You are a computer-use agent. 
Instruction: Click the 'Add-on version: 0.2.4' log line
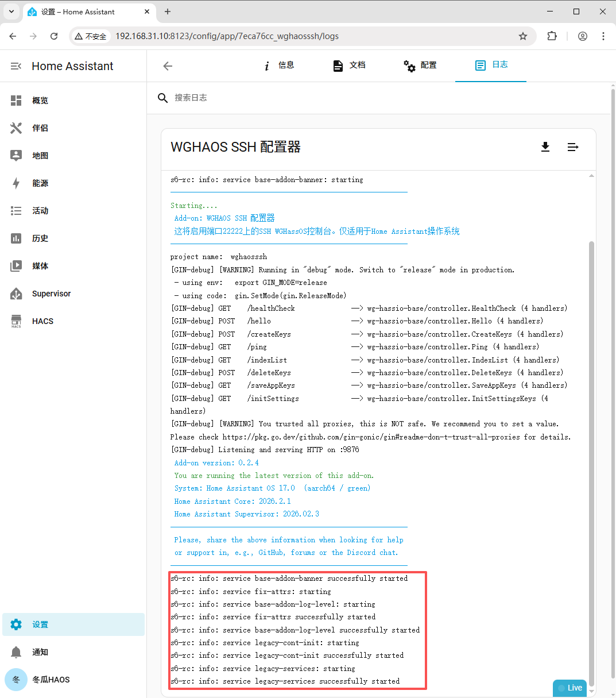pos(216,462)
